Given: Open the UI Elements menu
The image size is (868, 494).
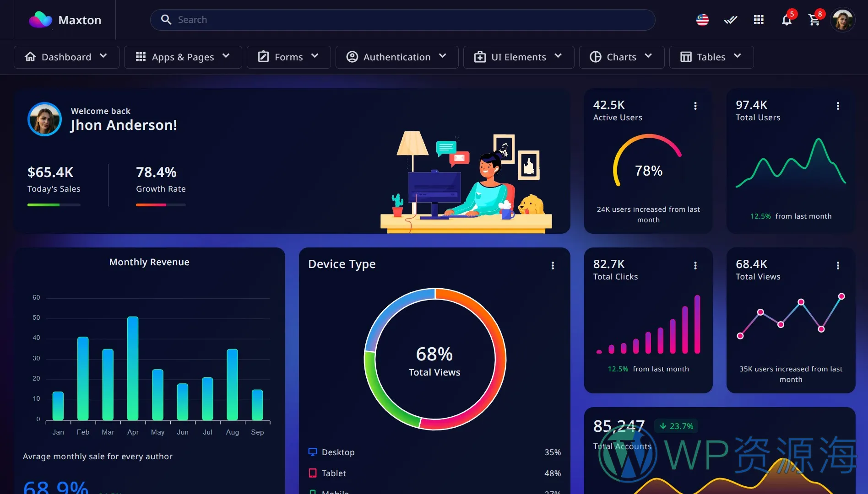Looking at the screenshot, I should [518, 57].
